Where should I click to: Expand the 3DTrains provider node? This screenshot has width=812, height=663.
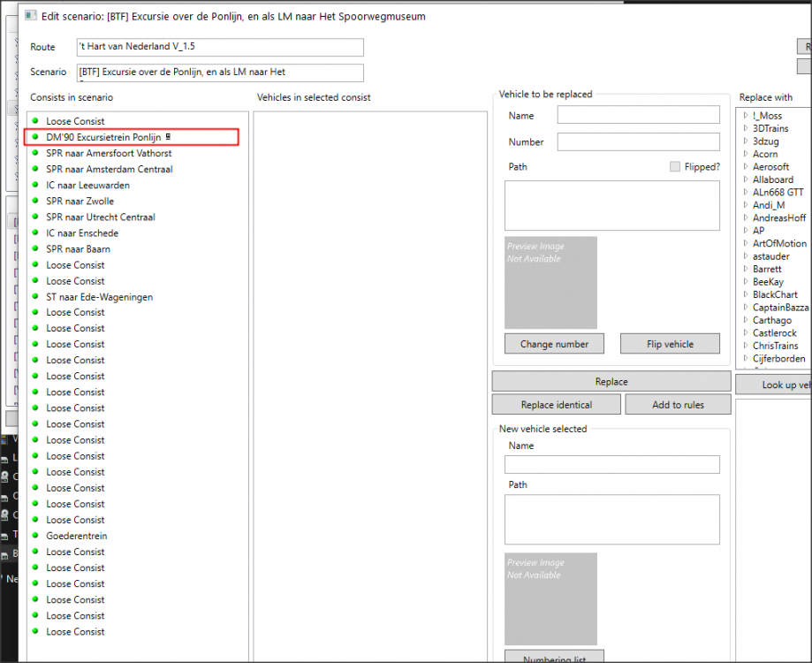point(746,129)
